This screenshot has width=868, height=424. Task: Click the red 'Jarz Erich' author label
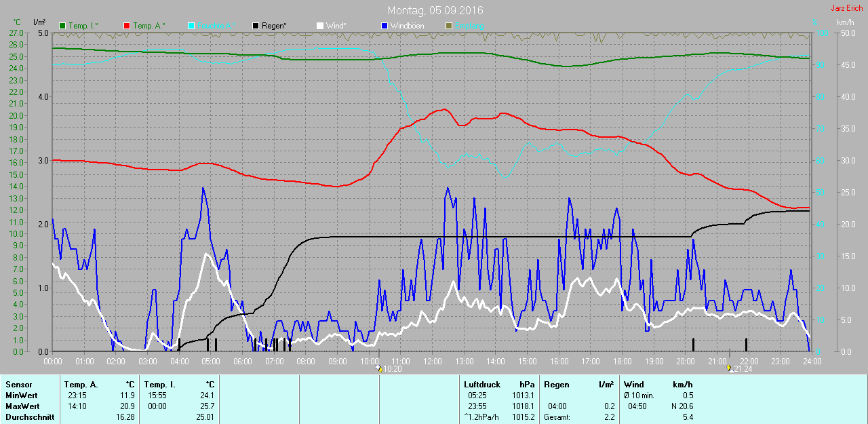tap(847, 8)
